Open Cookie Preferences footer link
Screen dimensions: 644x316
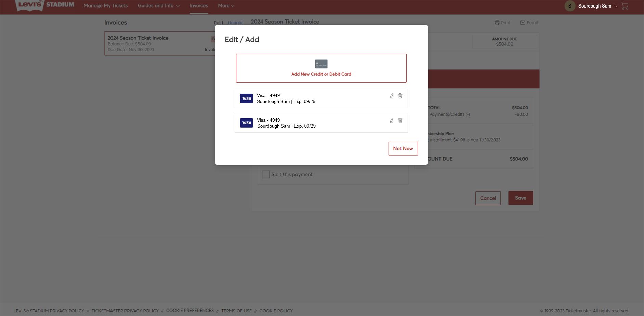190,311
